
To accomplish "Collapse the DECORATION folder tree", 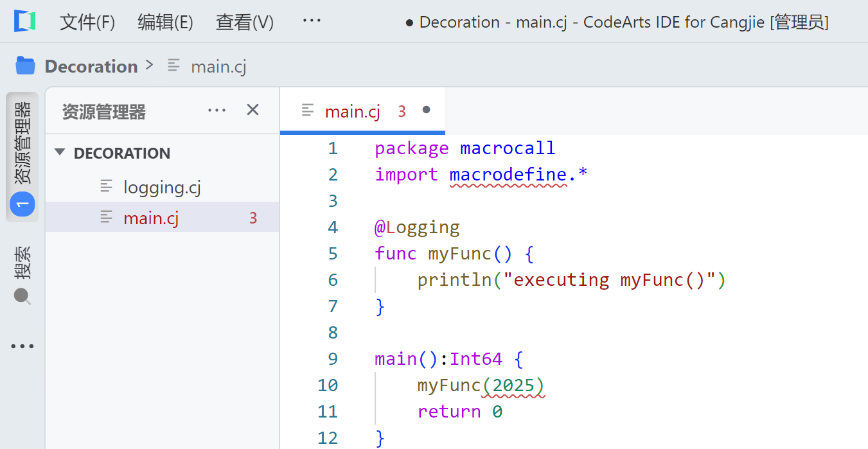I will pyautogui.click(x=60, y=153).
